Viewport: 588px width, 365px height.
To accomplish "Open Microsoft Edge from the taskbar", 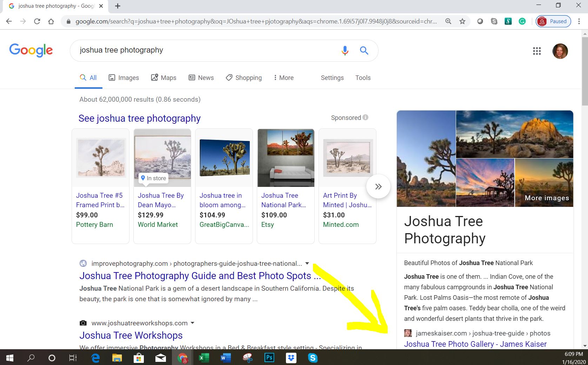I will click(x=95, y=358).
